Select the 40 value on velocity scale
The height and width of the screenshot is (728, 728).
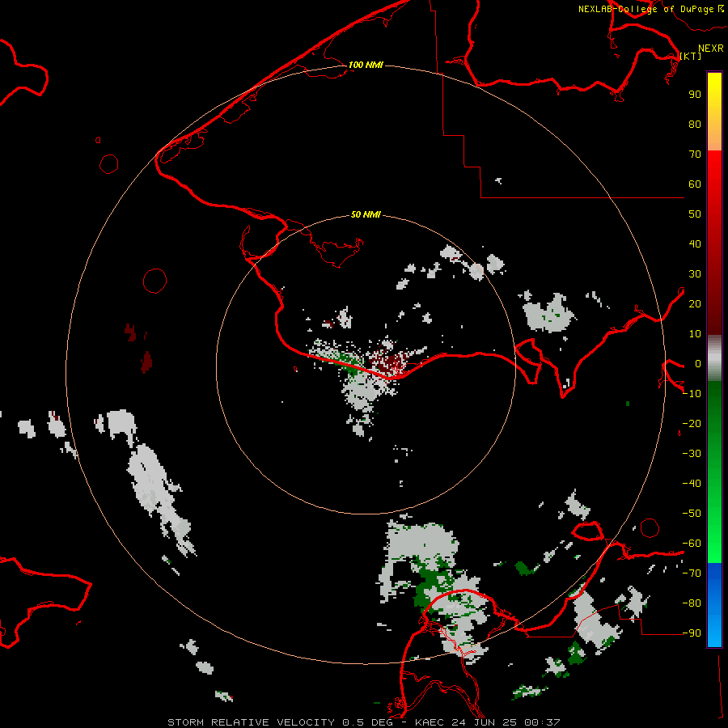695,244
